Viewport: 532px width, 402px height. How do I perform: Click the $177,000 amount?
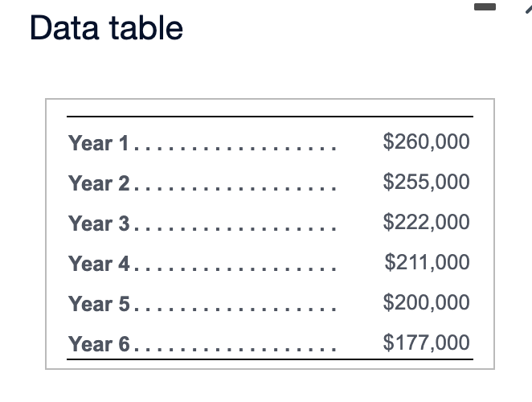point(427,342)
